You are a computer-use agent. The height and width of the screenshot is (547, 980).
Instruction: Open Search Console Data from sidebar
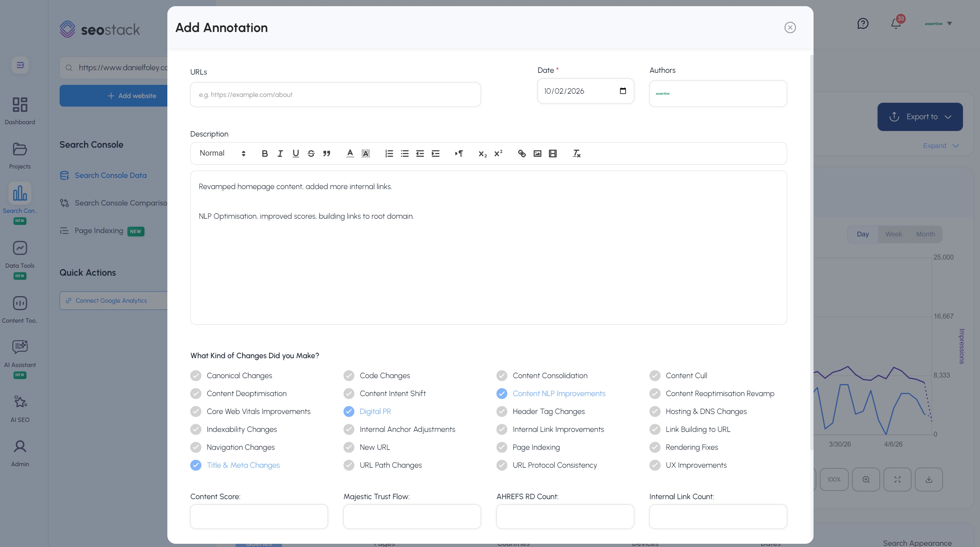(110, 175)
